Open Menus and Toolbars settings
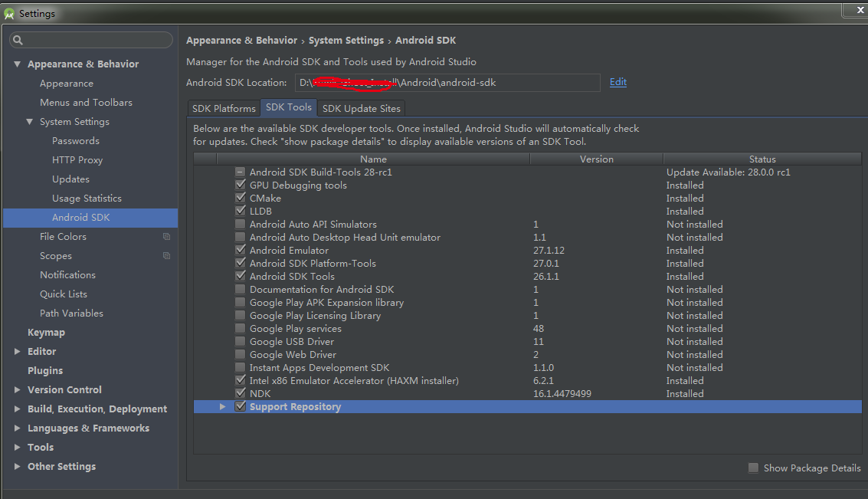 pos(86,103)
